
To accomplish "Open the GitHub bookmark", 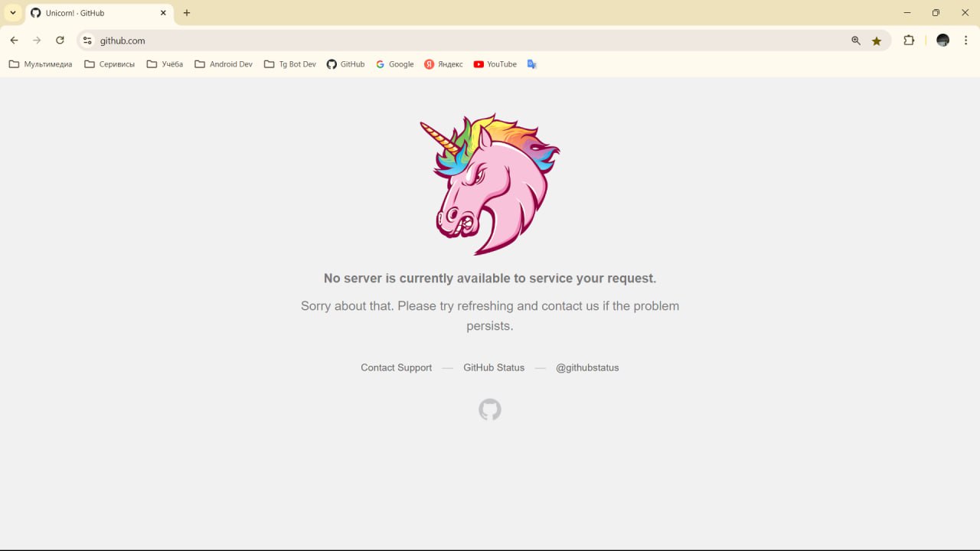I will coord(345,64).
